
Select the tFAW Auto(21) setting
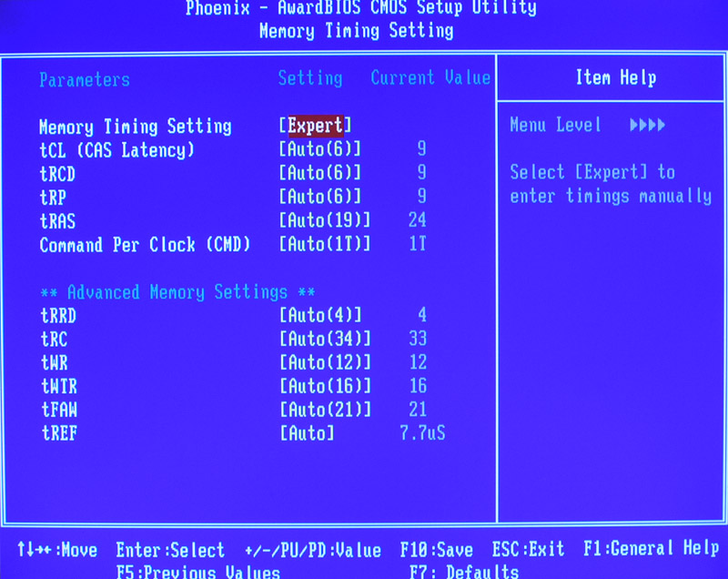(325, 410)
